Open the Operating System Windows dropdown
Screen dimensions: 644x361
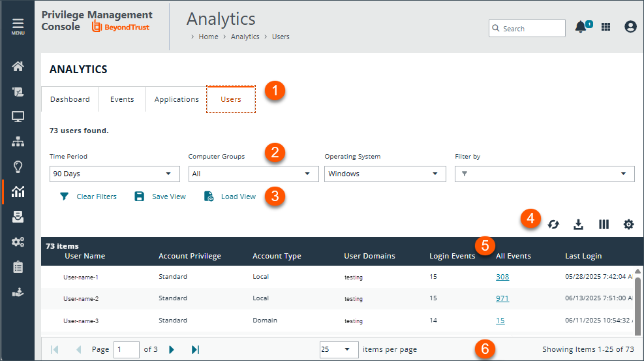coord(385,174)
